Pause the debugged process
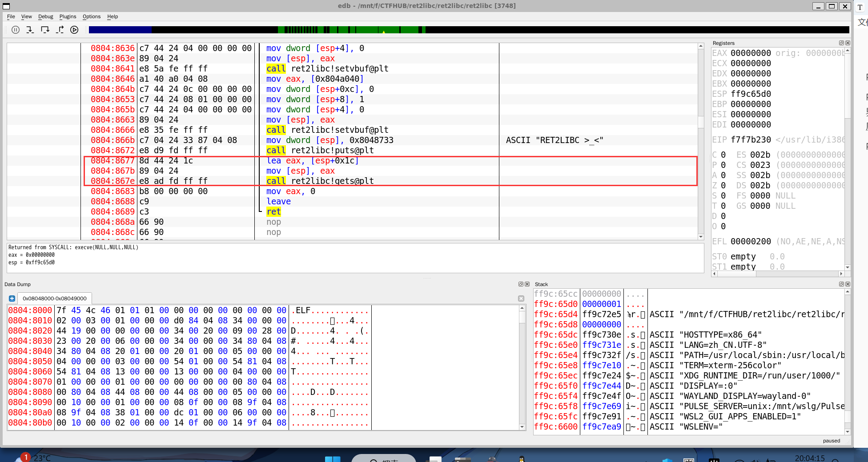 click(16, 30)
